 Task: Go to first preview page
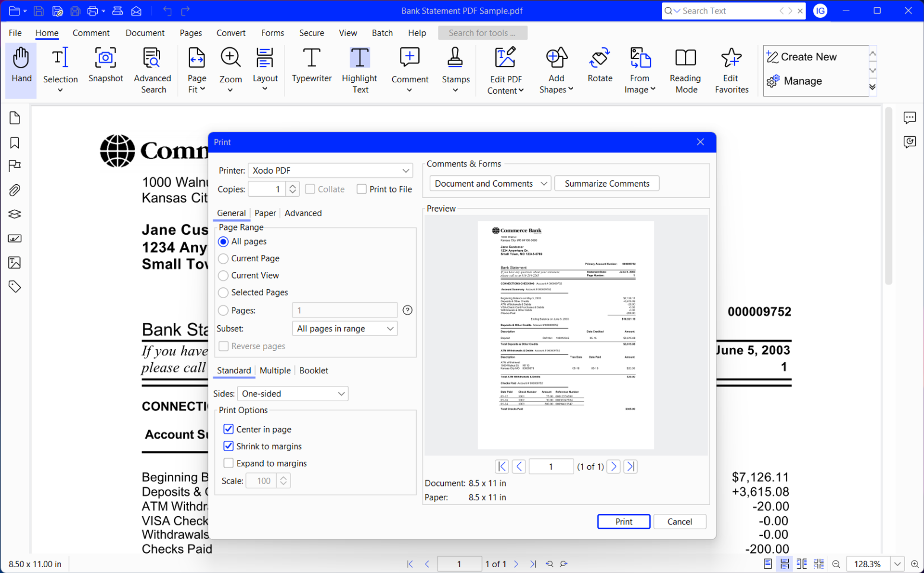click(501, 466)
